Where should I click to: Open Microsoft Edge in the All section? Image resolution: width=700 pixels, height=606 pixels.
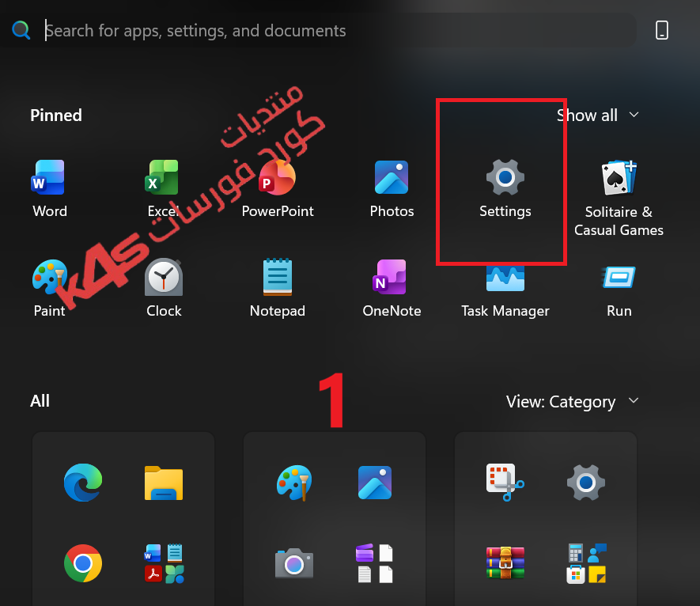point(82,483)
